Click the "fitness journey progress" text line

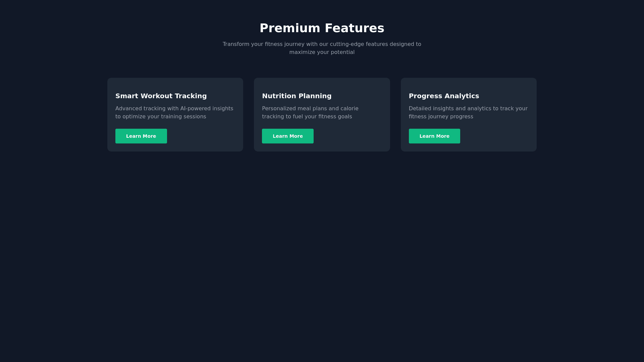point(441,117)
